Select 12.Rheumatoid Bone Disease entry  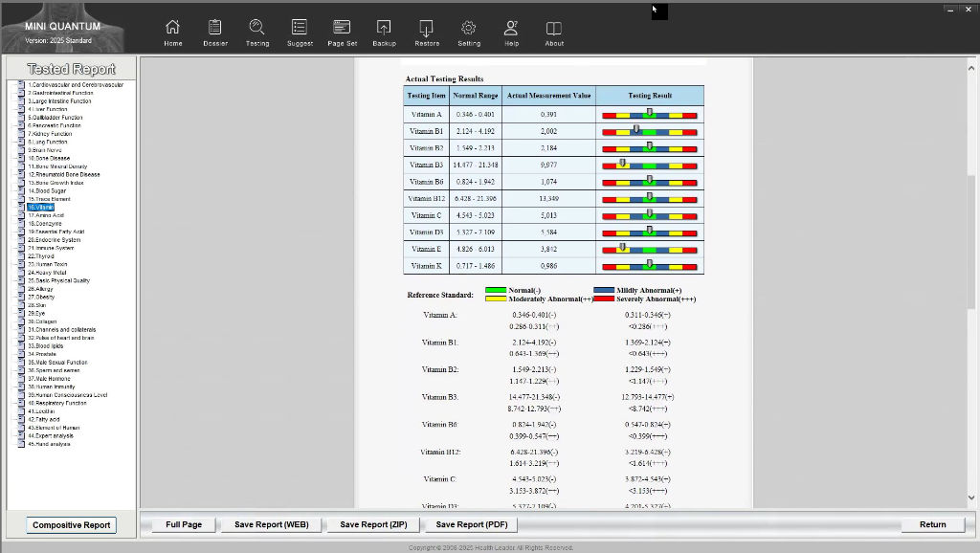pyautogui.click(x=64, y=174)
